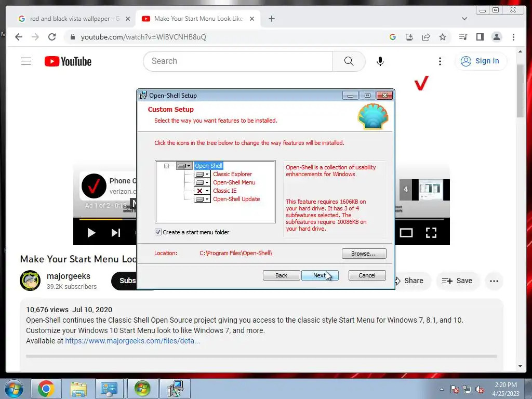The height and width of the screenshot is (399, 532).
Task: Search with voice microphone icon
Action: point(380,61)
